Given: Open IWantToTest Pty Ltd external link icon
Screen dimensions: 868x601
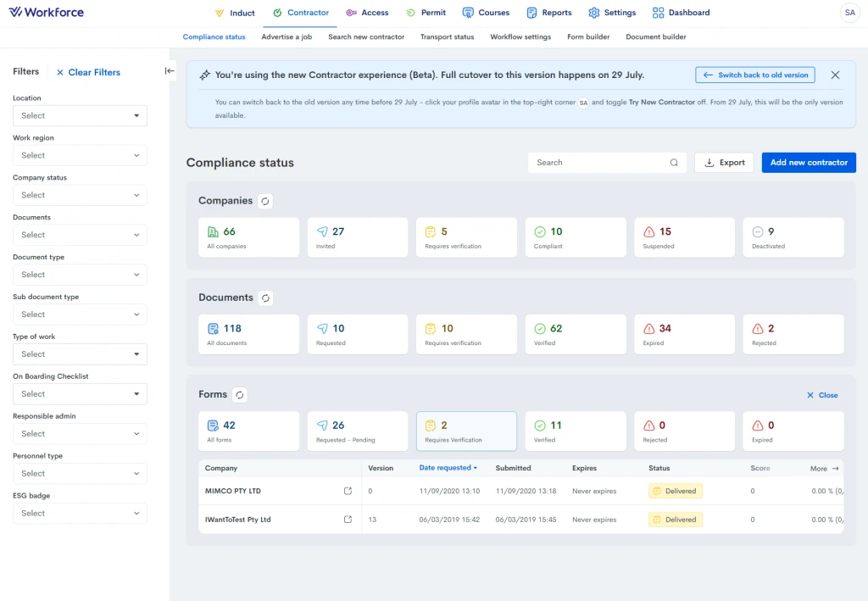Looking at the screenshot, I should pos(348,520).
